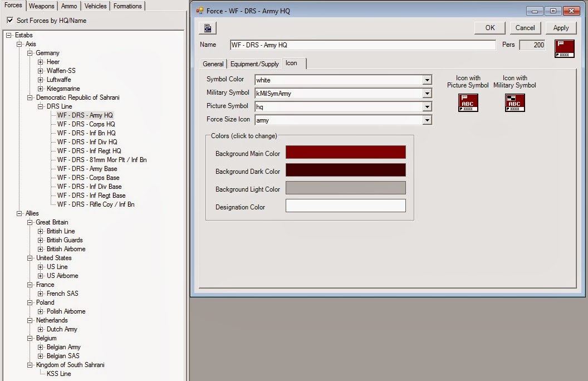The image size is (588, 381).
Task: Open the Force Size Icon dropdown
Action: (427, 119)
